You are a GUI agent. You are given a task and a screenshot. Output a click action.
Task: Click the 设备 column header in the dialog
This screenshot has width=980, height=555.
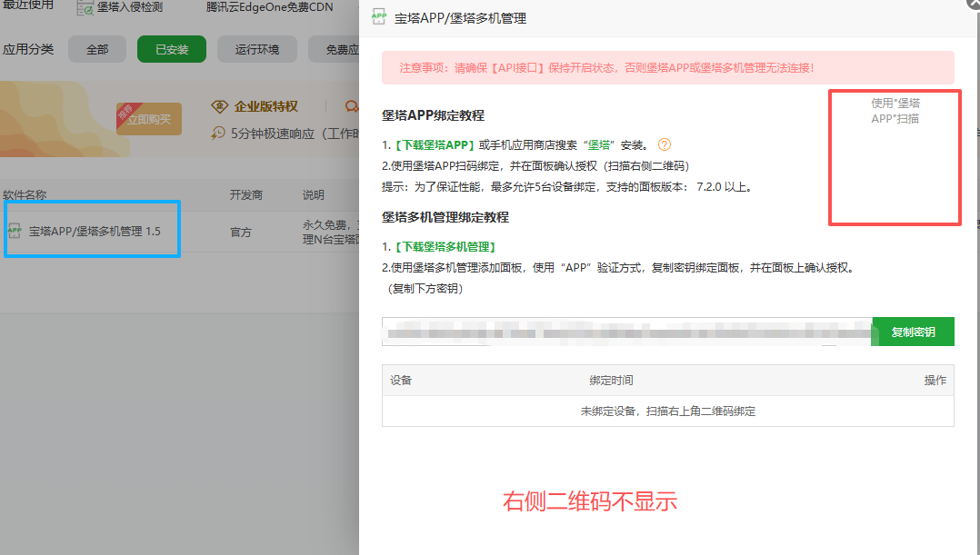coord(401,381)
